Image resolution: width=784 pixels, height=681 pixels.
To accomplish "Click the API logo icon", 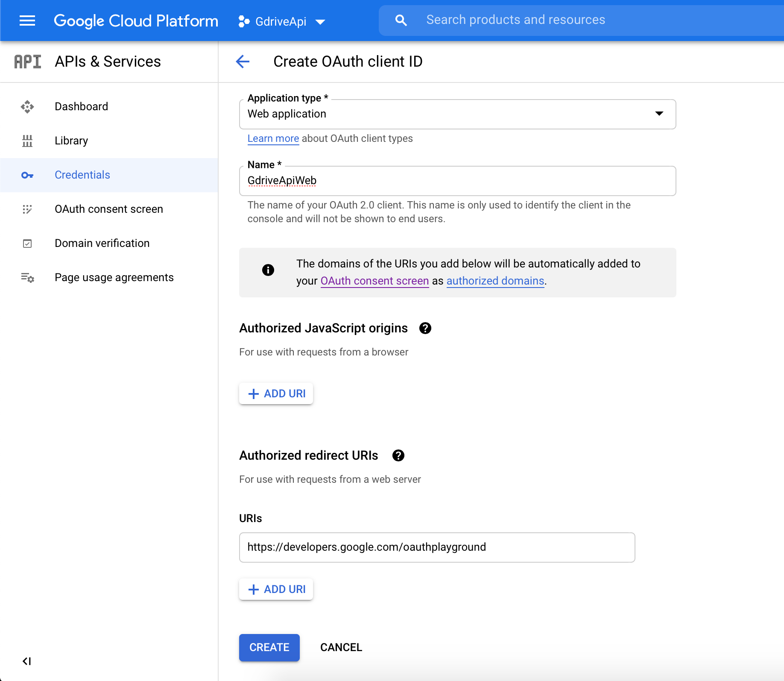I will point(28,62).
